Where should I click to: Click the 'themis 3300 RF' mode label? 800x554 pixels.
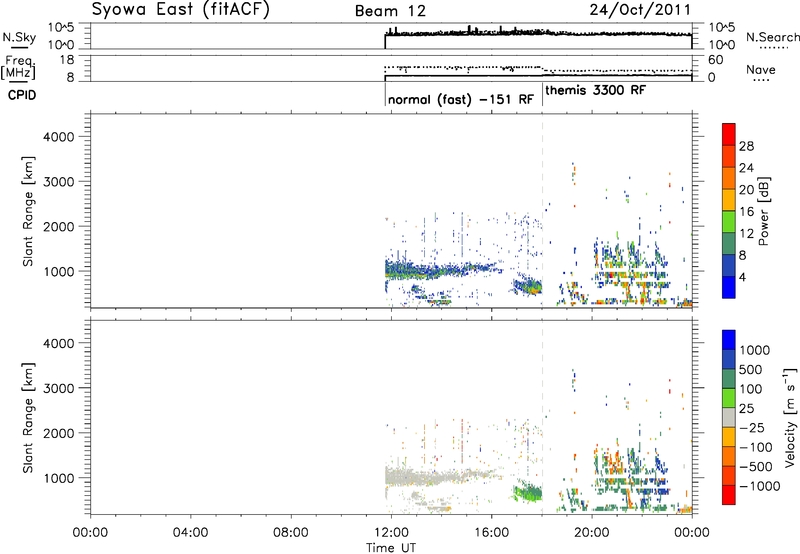[x=595, y=90]
